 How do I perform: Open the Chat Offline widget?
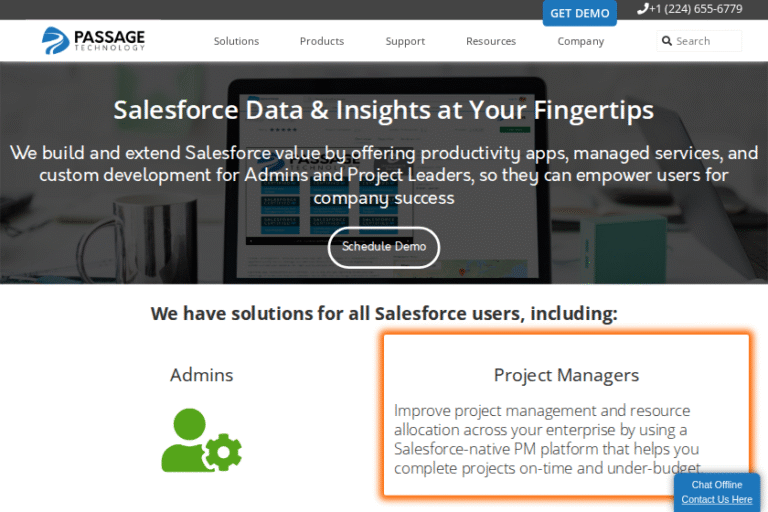coord(717,485)
